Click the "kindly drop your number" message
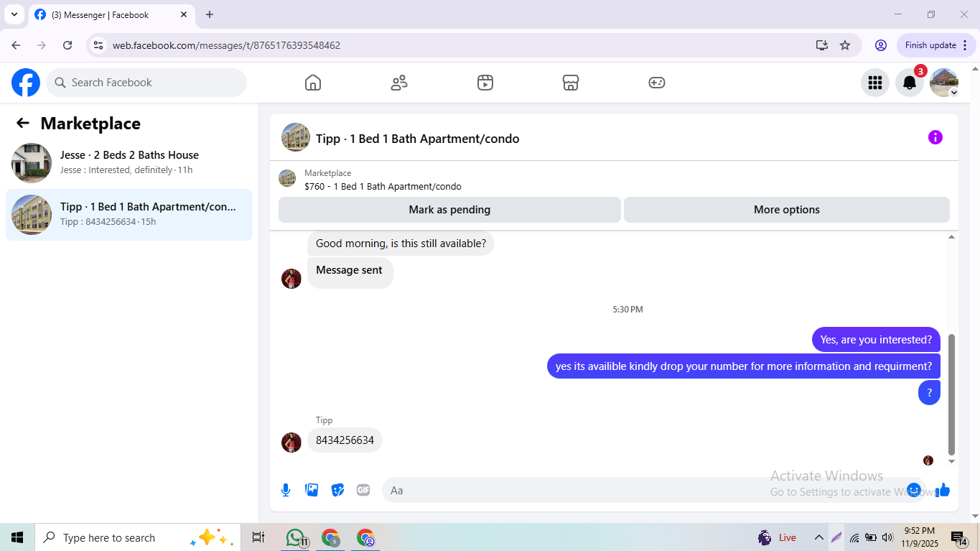This screenshot has width=980, height=551. click(x=744, y=366)
